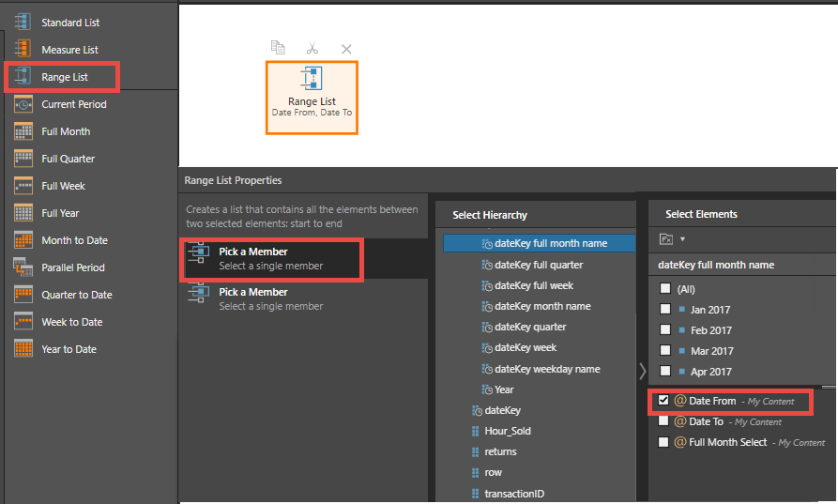Screen dimensions: 838x504
Task: Pick the Current Period icon
Action: 23,104
